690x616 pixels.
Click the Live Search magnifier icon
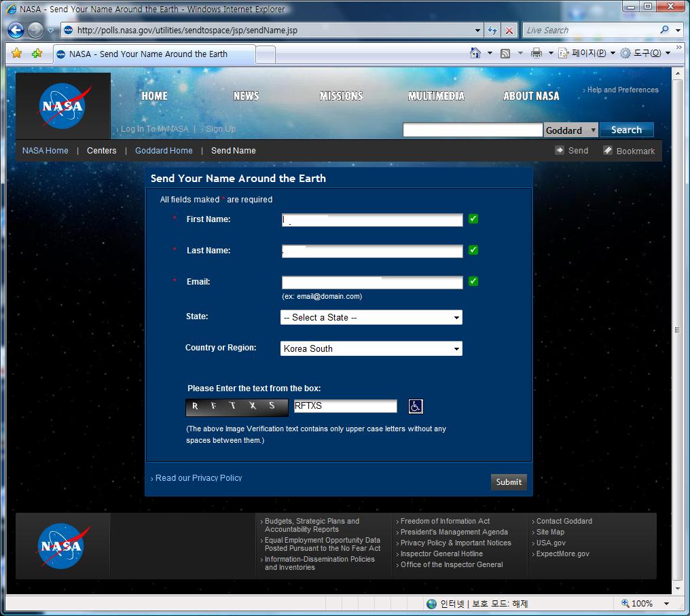(664, 29)
